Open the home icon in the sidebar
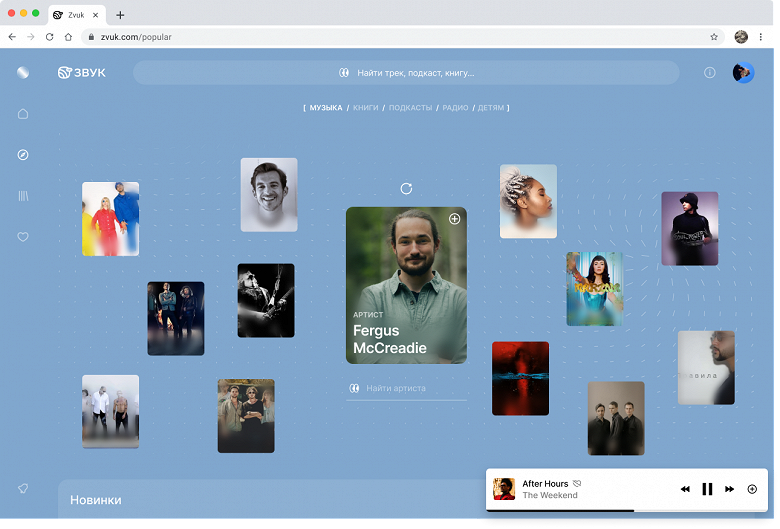 [x=23, y=114]
